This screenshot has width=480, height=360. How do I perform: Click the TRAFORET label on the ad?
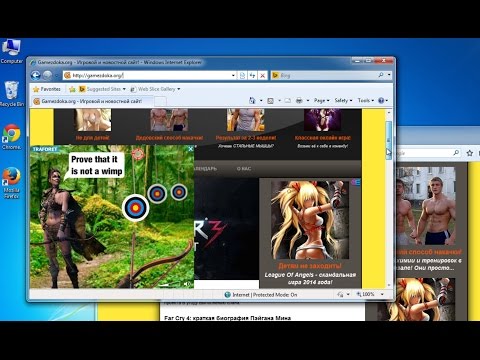[45, 149]
